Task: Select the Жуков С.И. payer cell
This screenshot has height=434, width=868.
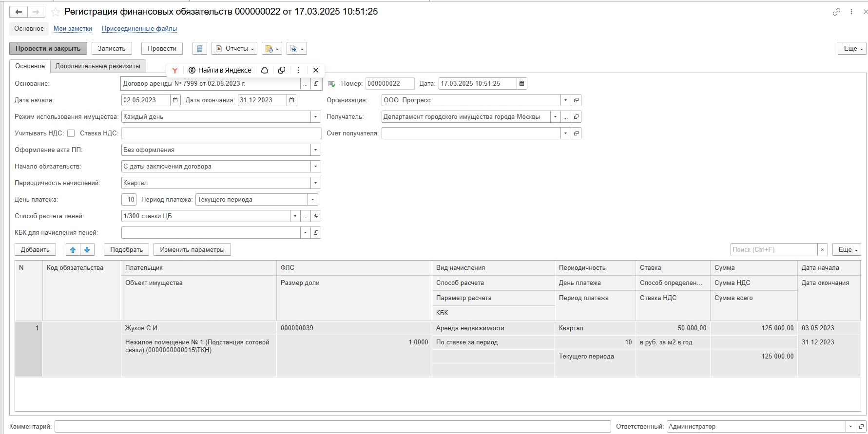Action: tap(198, 328)
